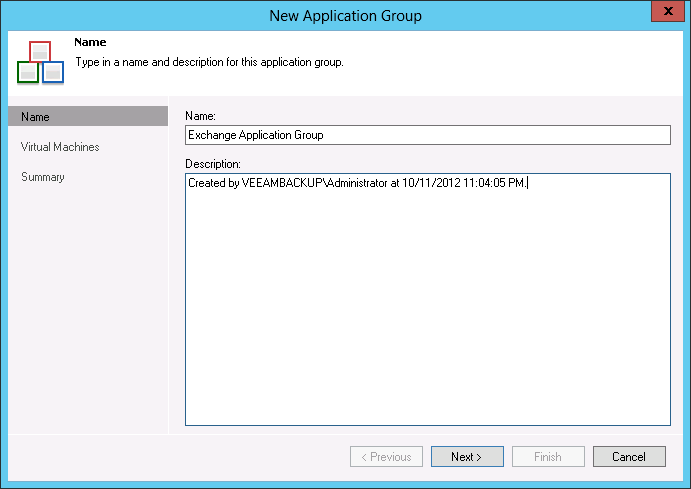
Task: Click the 'Name:' field label
Action: tap(201, 116)
